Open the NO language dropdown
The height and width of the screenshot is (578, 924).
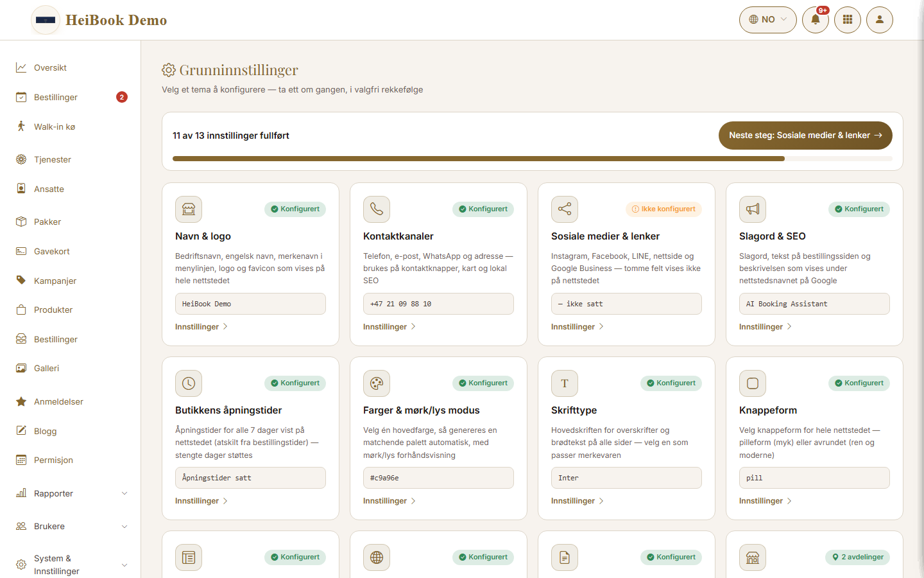point(768,20)
